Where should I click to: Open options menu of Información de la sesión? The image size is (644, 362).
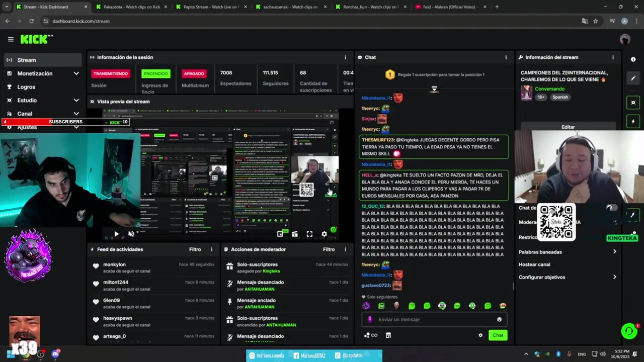345,57
